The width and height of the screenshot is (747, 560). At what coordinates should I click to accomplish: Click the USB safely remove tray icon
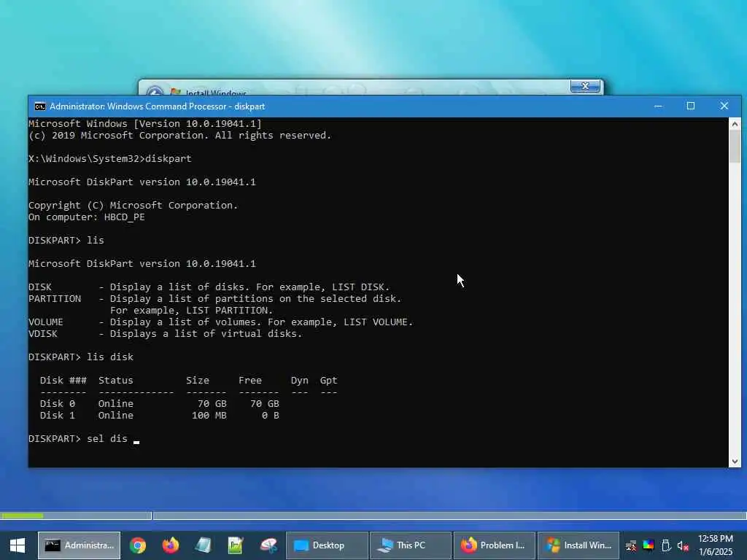(x=666, y=545)
